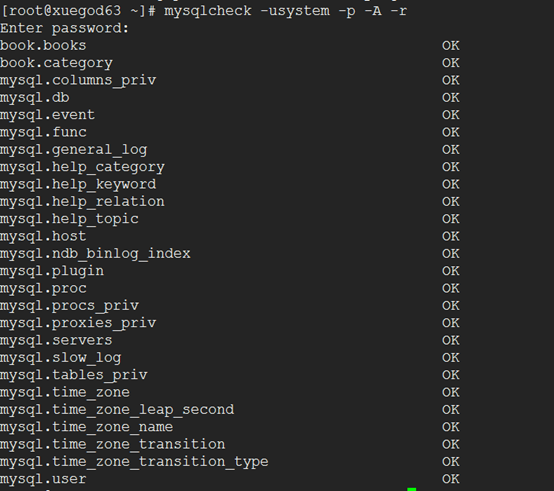The width and height of the screenshot is (554, 491).
Task: Select the mysql.help_topic entry
Action: pos(69,219)
